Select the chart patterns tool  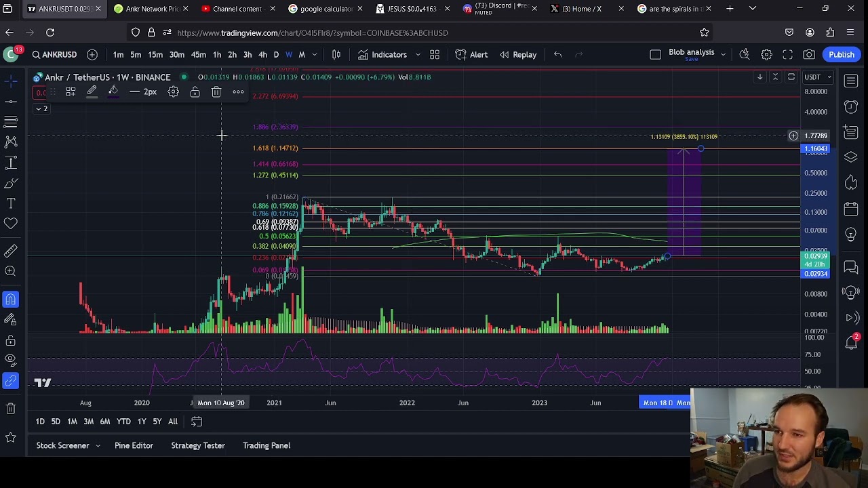[11, 142]
